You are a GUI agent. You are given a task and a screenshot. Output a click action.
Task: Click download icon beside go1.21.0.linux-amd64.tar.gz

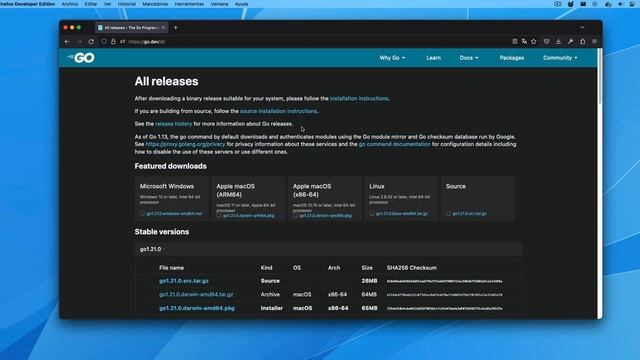(372, 213)
